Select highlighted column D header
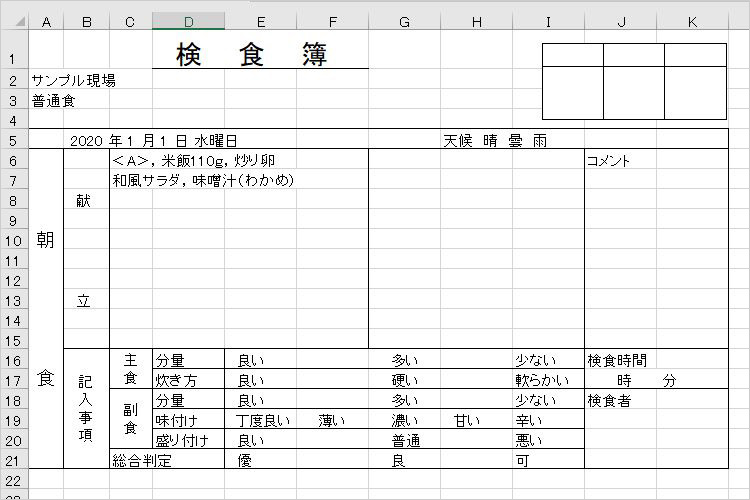Screen dimensions: 750x500 coord(188,22)
